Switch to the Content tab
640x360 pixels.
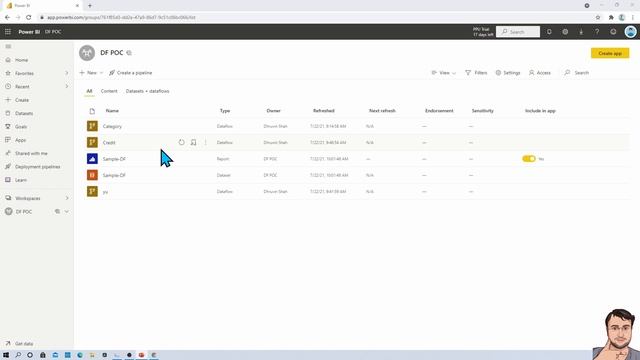point(109,91)
